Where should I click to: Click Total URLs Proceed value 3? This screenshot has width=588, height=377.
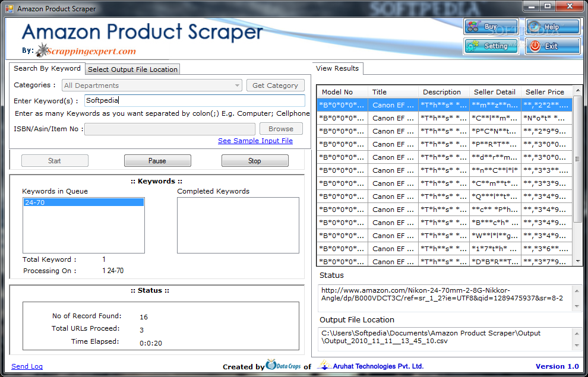coord(142,330)
